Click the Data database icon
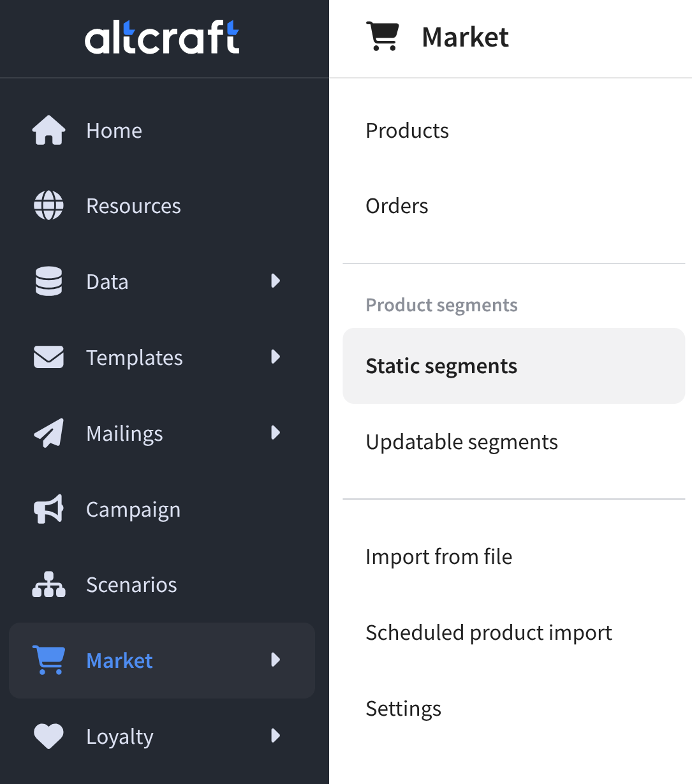The image size is (692, 784). coord(49,281)
